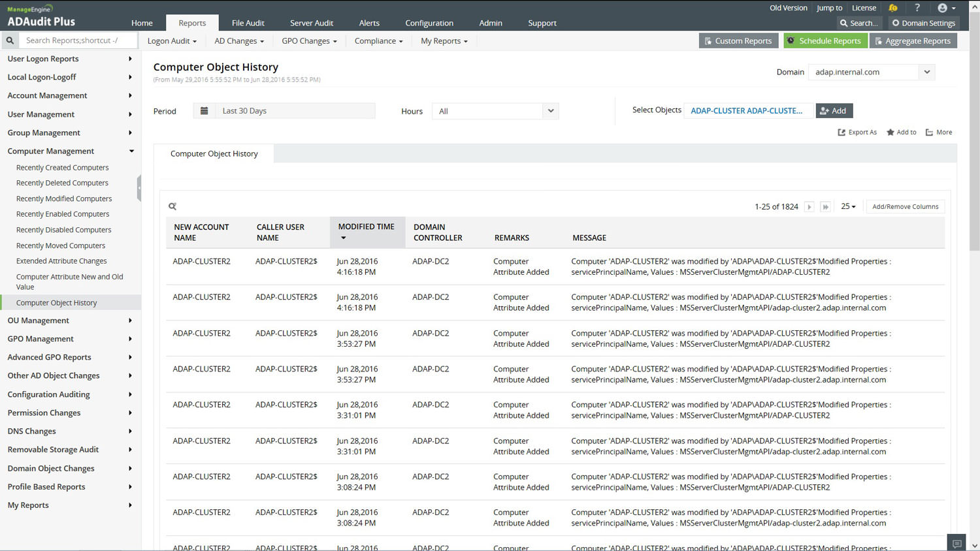980x551 pixels.
Task: Click the yellow notification bell icon
Action: click(893, 8)
